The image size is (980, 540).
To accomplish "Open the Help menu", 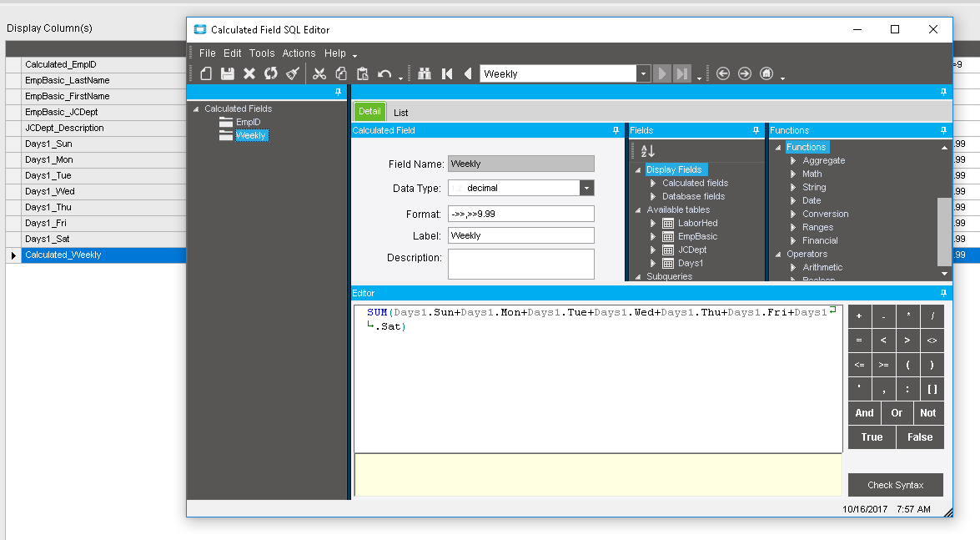I will (x=335, y=53).
